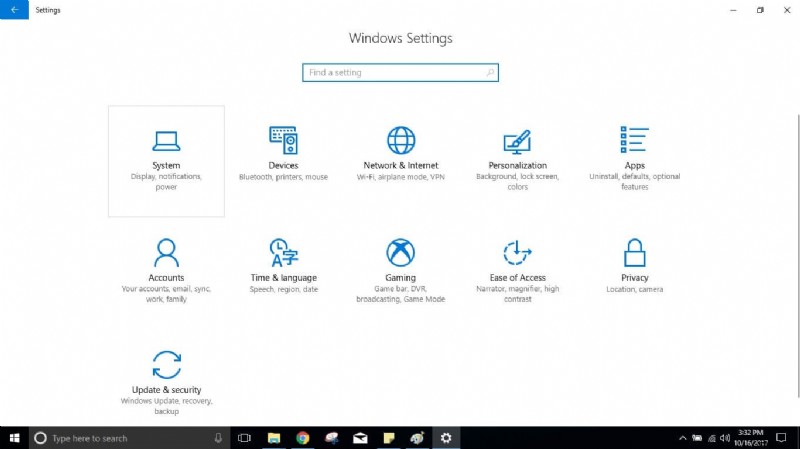
Task: Click the System label text
Action: [166, 165]
